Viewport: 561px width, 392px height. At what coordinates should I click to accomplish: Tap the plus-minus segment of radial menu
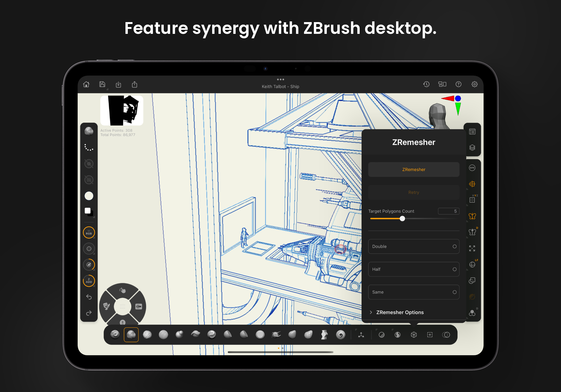[123, 322]
